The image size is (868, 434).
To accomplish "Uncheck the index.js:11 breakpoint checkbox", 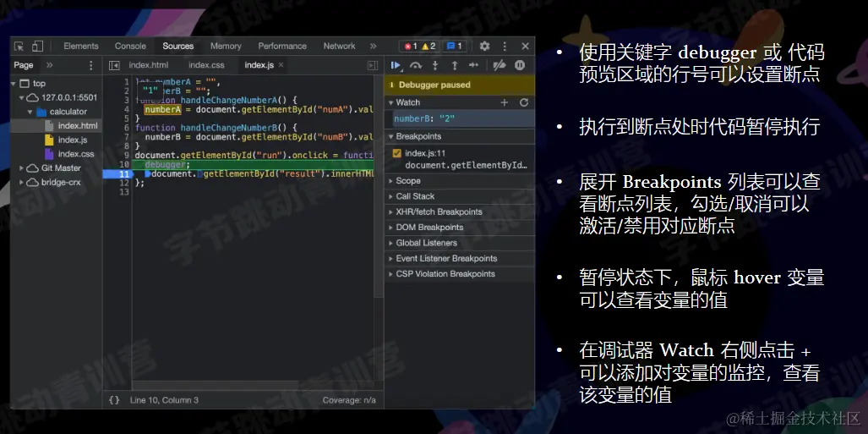I will pyautogui.click(x=397, y=153).
